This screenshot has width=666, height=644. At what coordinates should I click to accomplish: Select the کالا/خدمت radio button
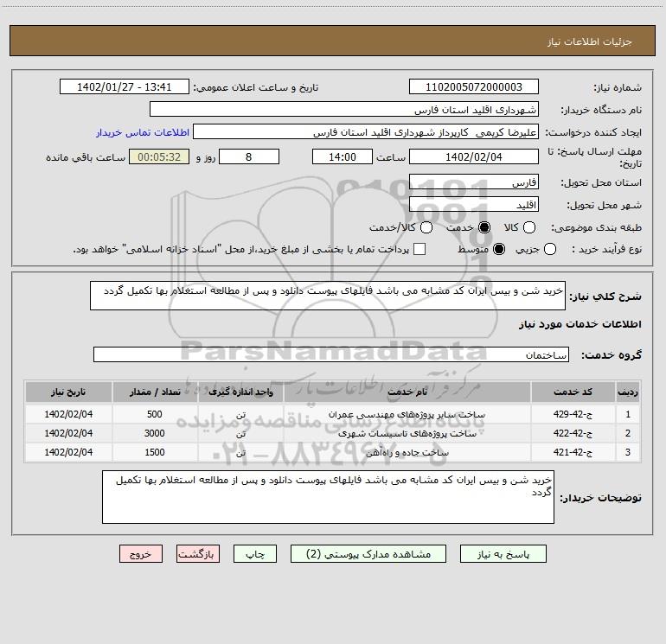tap(426, 227)
